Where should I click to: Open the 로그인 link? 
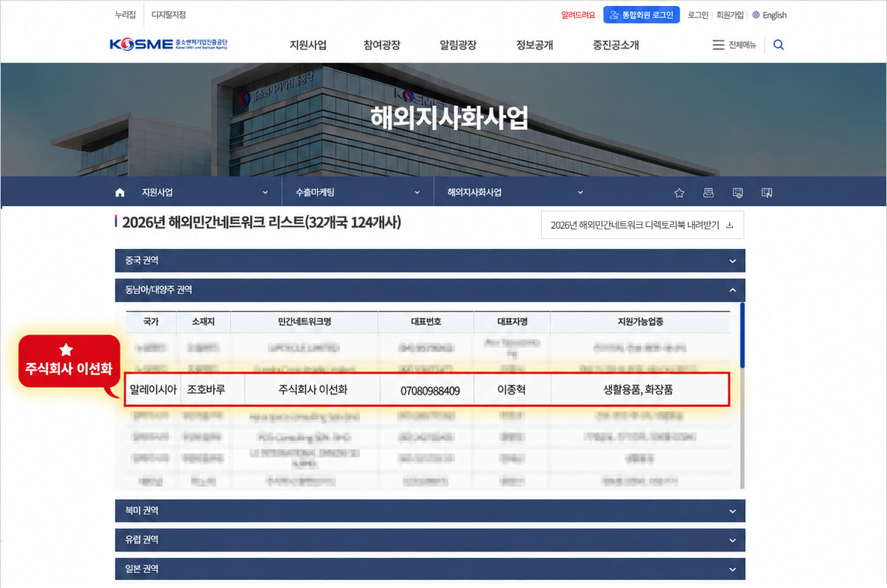pos(697,15)
